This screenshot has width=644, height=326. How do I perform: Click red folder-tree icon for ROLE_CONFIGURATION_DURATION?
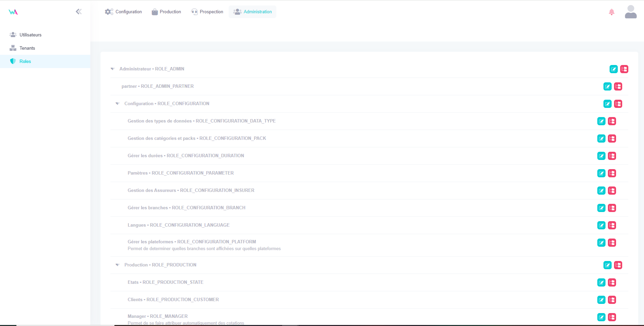(612, 156)
